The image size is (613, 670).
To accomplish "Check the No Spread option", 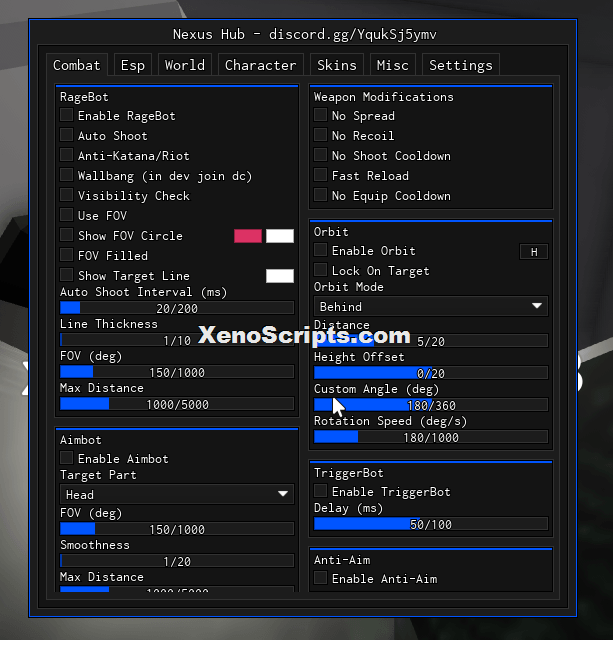I will 320,115.
